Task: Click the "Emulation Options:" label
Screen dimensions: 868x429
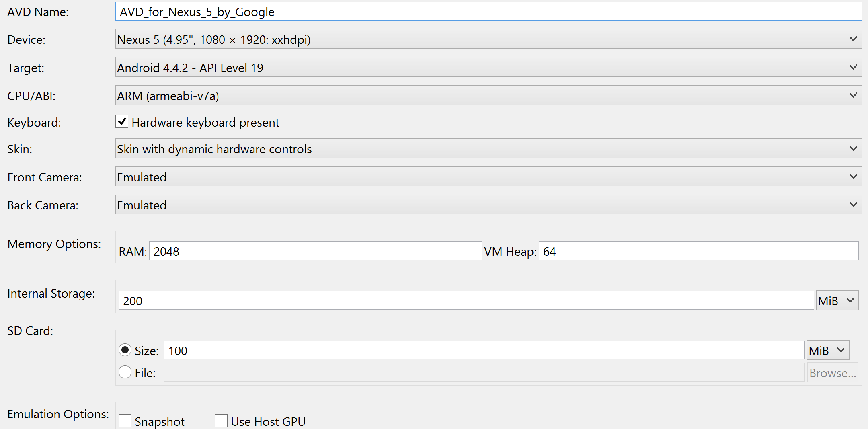Action: [58, 414]
